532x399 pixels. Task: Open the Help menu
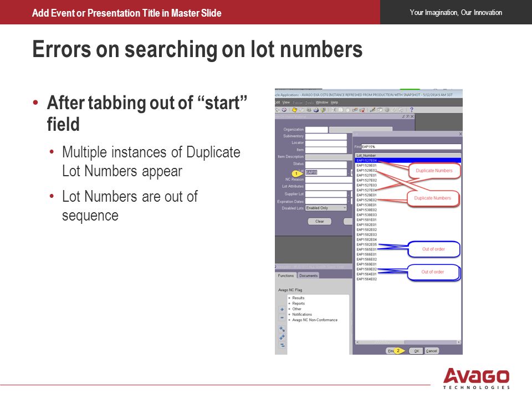point(335,102)
